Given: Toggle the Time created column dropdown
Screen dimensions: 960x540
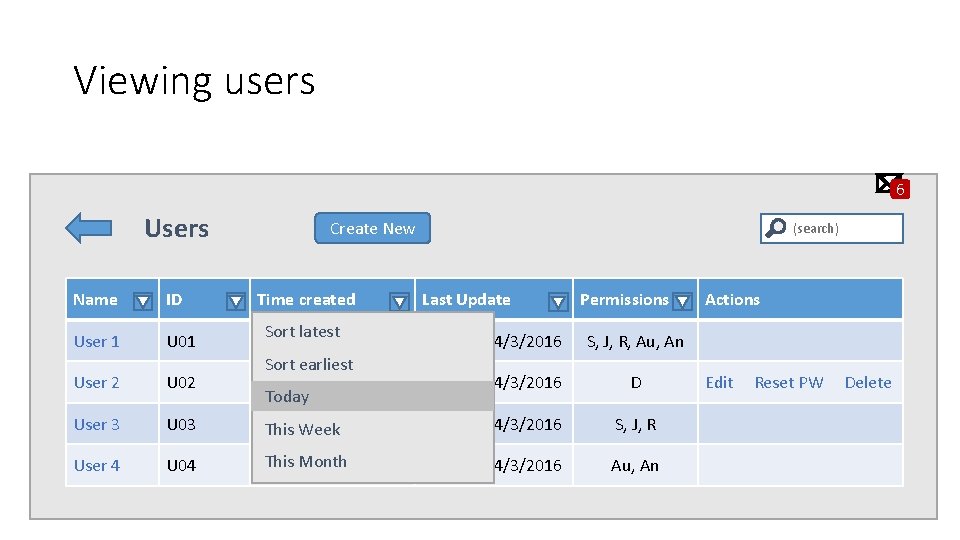Looking at the screenshot, I should (x=399, y=301).
